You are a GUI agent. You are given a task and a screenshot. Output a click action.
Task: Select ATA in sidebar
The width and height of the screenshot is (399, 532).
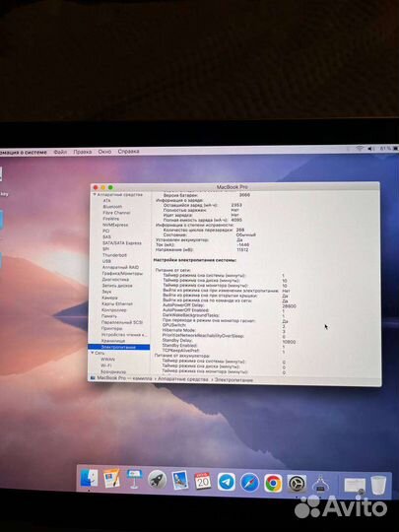(106, 201)
